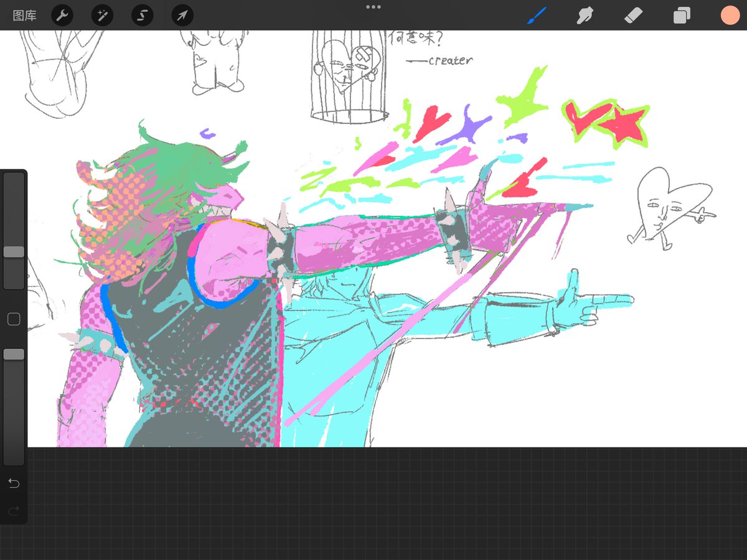Open the Adjustments magic wand menu
The height and width of the screenshot is (560, 747).
102,16
